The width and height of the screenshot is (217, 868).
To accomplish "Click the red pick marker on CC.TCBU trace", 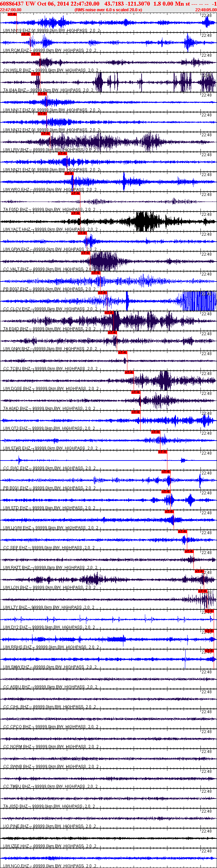I will (122, 352).
